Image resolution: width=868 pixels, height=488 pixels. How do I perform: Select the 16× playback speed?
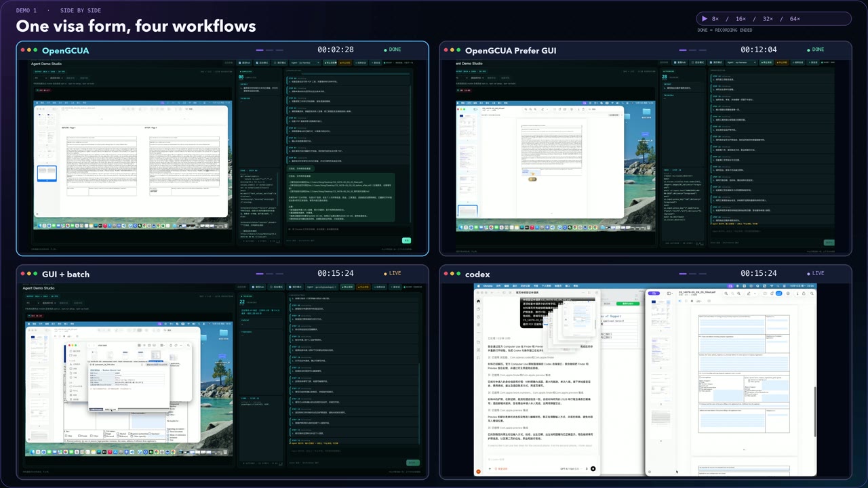(741, 19)
